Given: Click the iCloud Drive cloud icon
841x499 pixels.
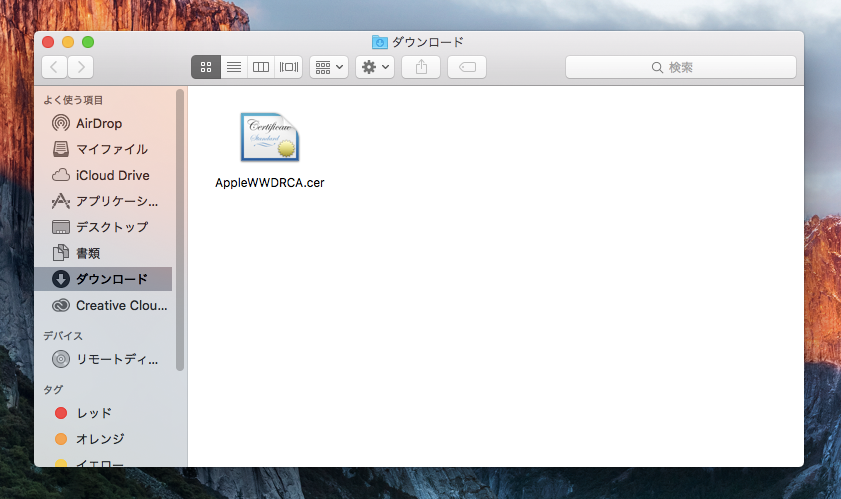Looking at the screenshot, I should click(x=61, y=175).
